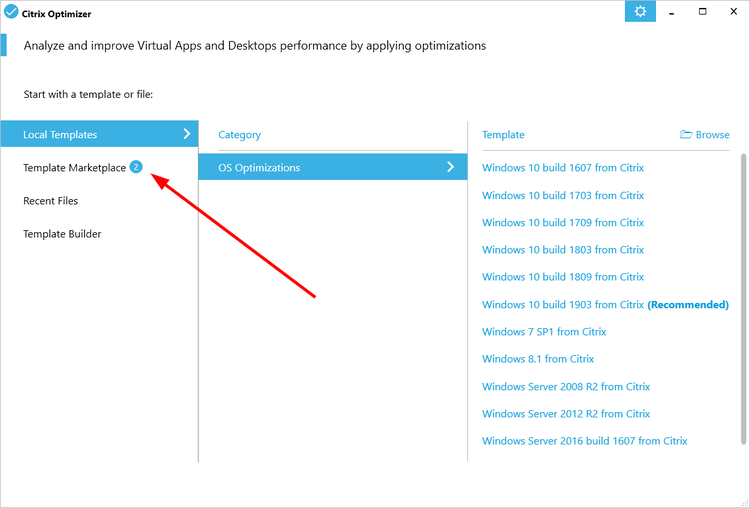Screen dimensions: 750x508
Task: Open Template Builder section
Action: pos(62,234)
